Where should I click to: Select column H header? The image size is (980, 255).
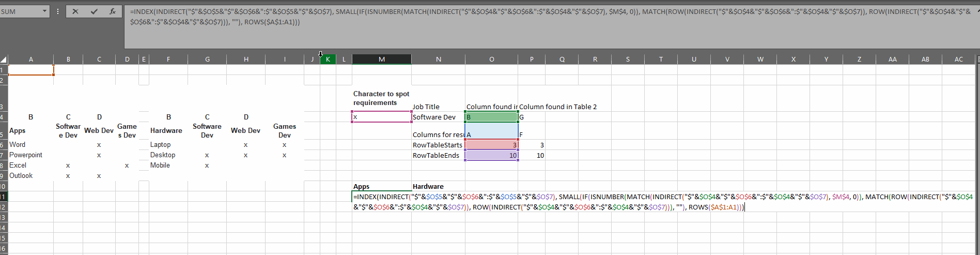tap(246, 59)
